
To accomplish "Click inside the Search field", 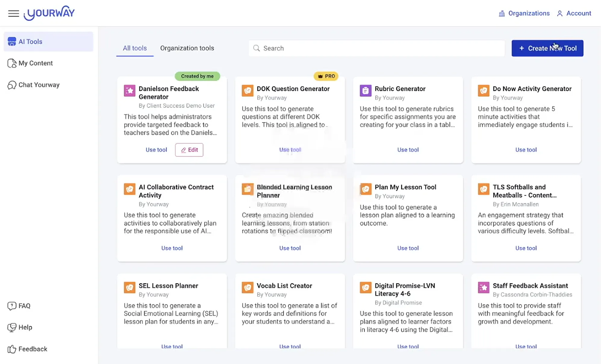I will (x=376, y=48).
